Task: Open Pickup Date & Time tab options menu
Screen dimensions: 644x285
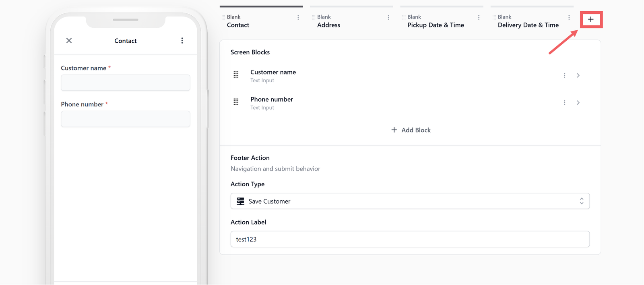Action: coord(479,17)
